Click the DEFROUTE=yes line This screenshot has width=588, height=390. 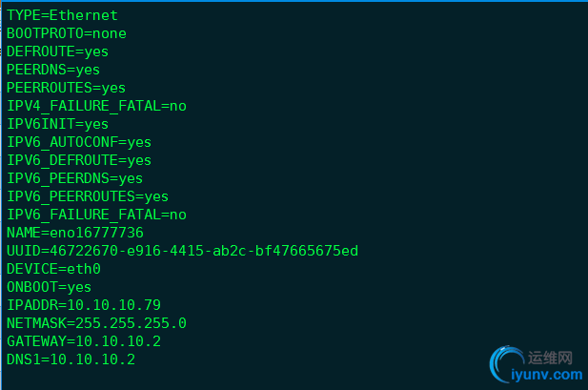click(59, 51)
